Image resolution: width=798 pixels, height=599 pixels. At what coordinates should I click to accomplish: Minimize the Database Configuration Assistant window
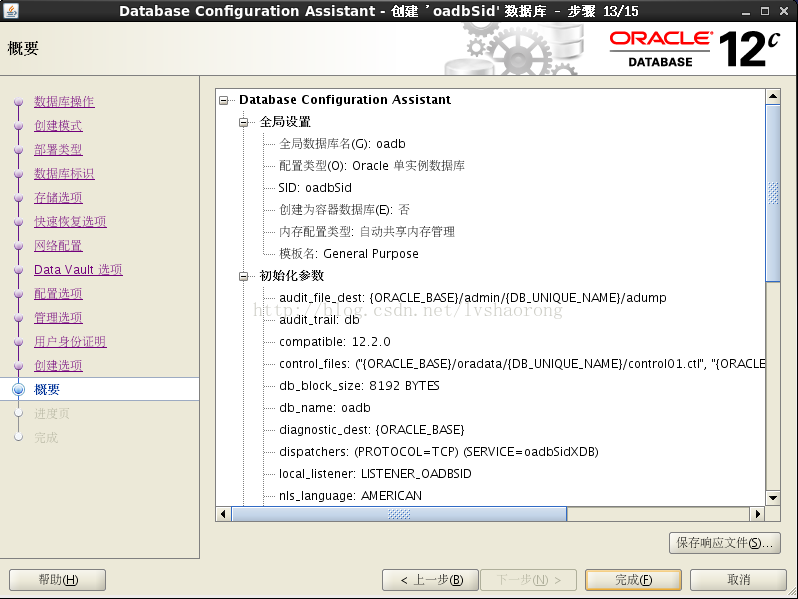click(x=746, y=11)
